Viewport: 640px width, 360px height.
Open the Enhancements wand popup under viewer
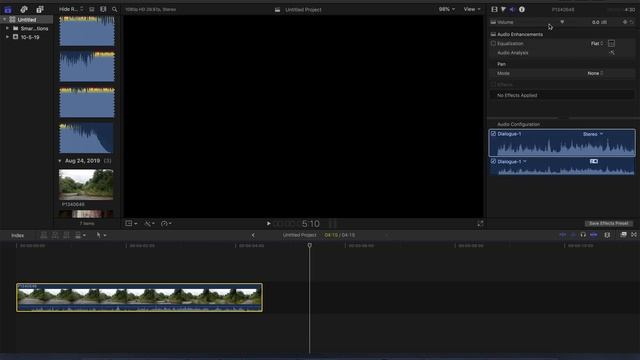point(149,223)
